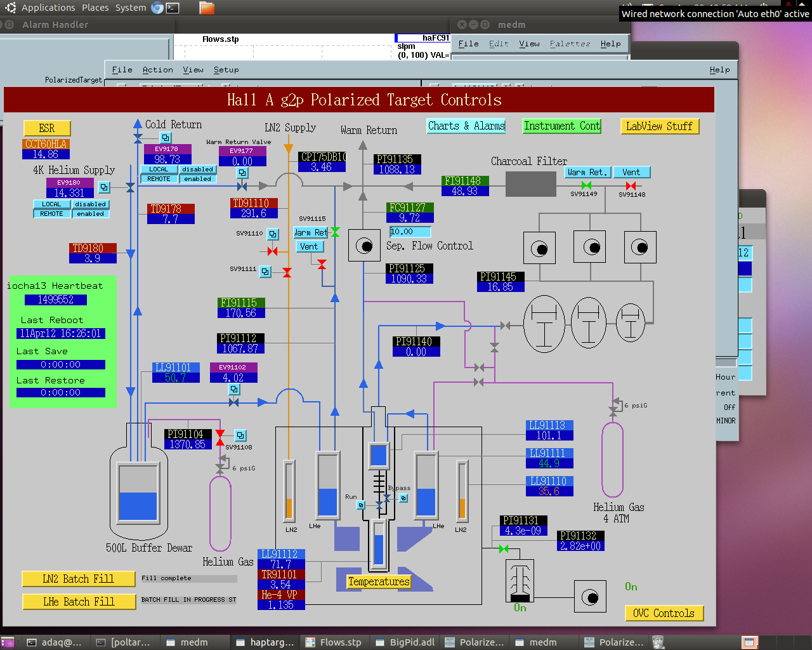Click the SV91149 green valve symbol
Viewport: 812px width, 650px height.
(586, 185)
